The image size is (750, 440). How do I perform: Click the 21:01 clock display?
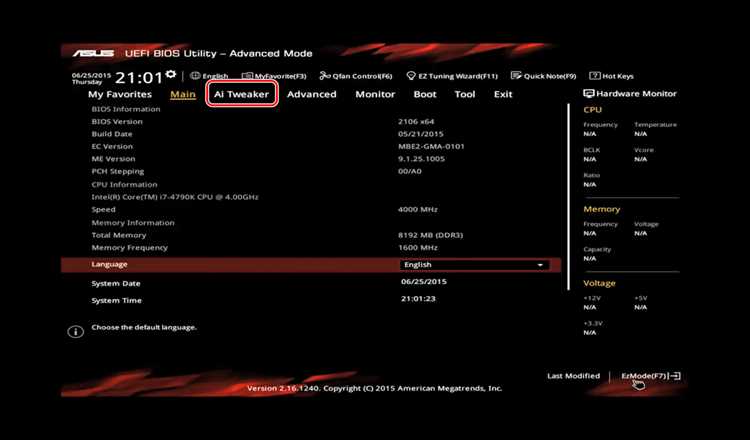click(x=139, y=77)
